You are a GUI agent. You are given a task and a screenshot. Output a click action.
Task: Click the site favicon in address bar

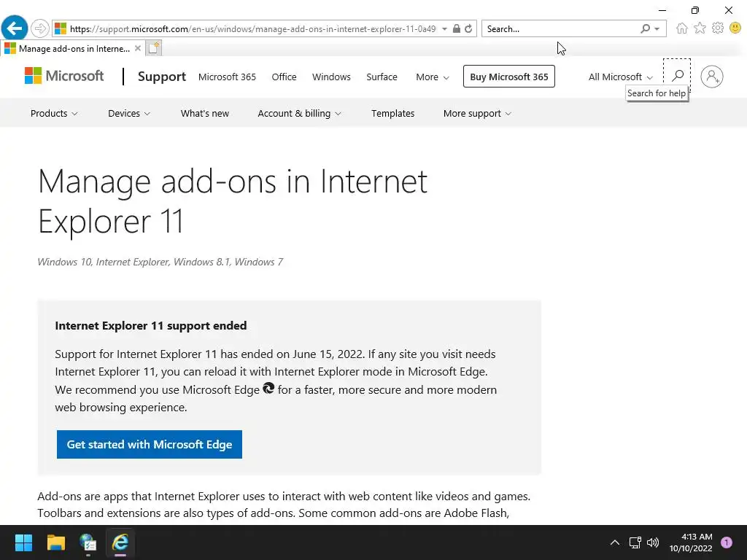coord(61,28)
